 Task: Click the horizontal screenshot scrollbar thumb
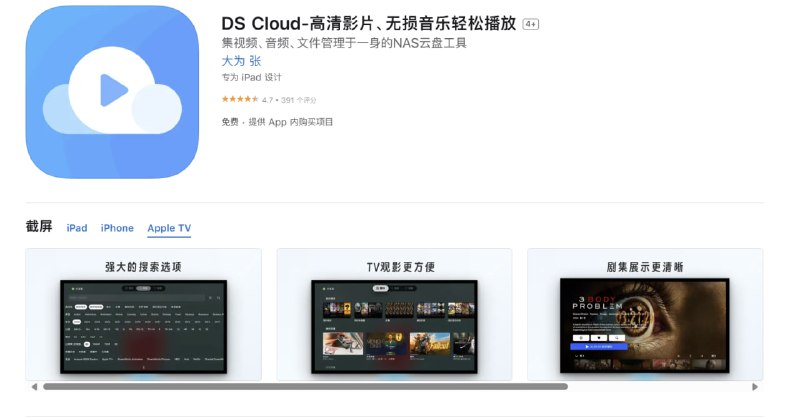click(x=306, y=387)
